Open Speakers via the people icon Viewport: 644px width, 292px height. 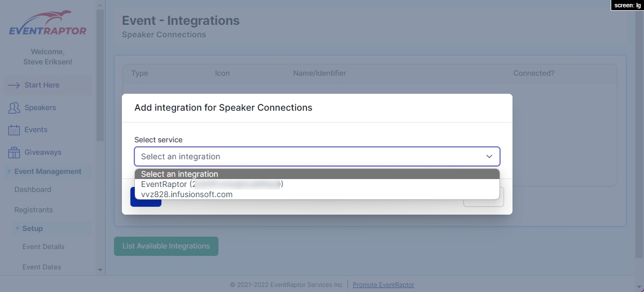14,108
